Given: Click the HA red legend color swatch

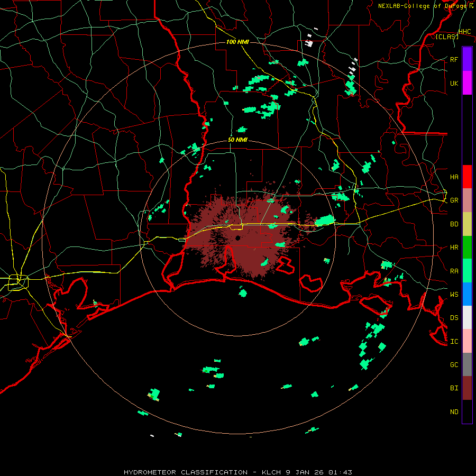Looking at the screenshot, I should point(467,177).
